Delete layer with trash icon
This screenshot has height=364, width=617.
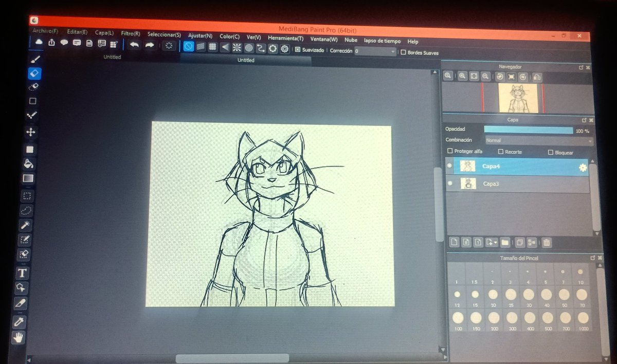(x=547, y=242)
